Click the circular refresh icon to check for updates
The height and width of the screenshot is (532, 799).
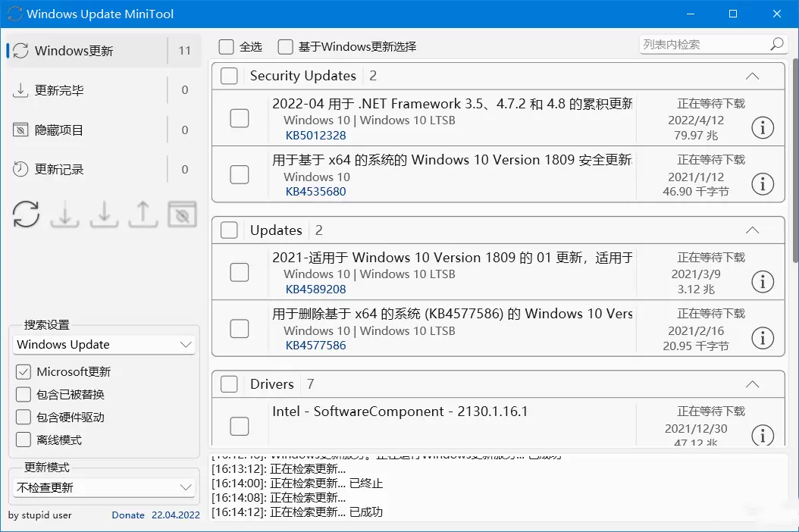(26, 214)
